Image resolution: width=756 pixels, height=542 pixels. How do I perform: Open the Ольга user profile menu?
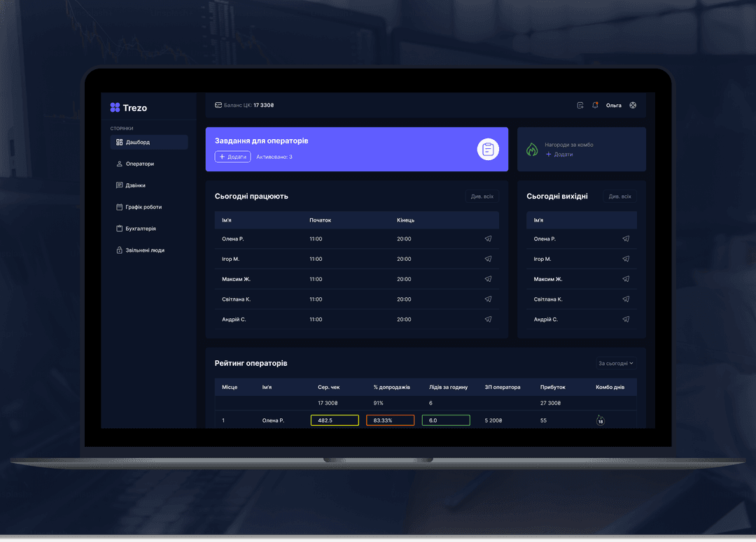click(613, 106)
